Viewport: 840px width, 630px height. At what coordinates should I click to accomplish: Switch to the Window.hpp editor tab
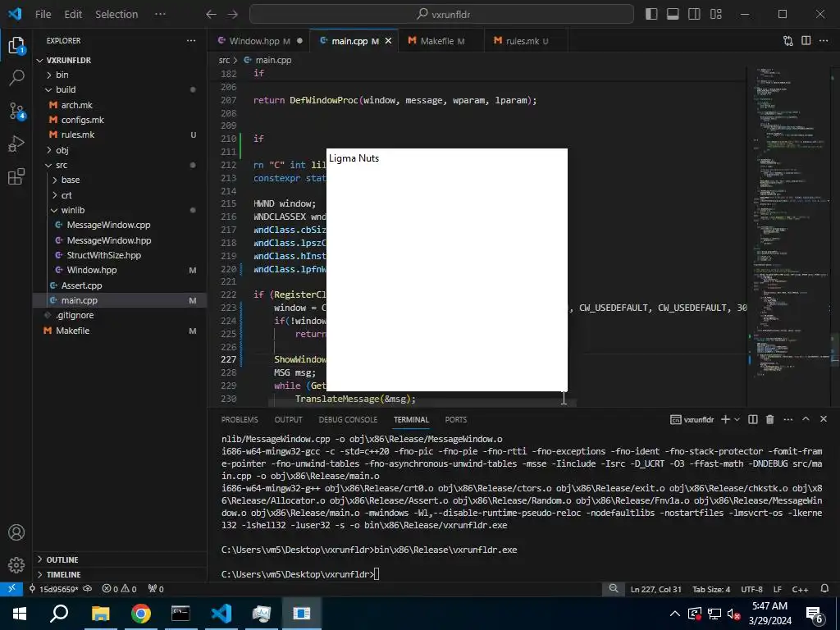click(258, 41)
